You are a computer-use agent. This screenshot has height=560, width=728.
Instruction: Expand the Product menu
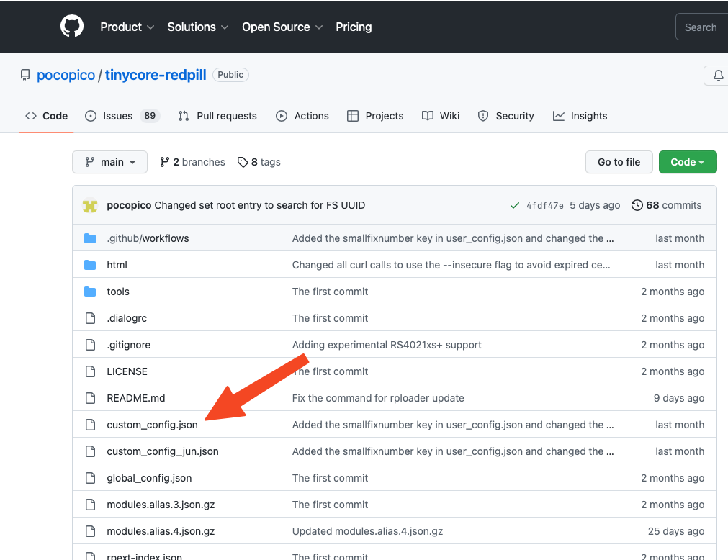(127, 27)
